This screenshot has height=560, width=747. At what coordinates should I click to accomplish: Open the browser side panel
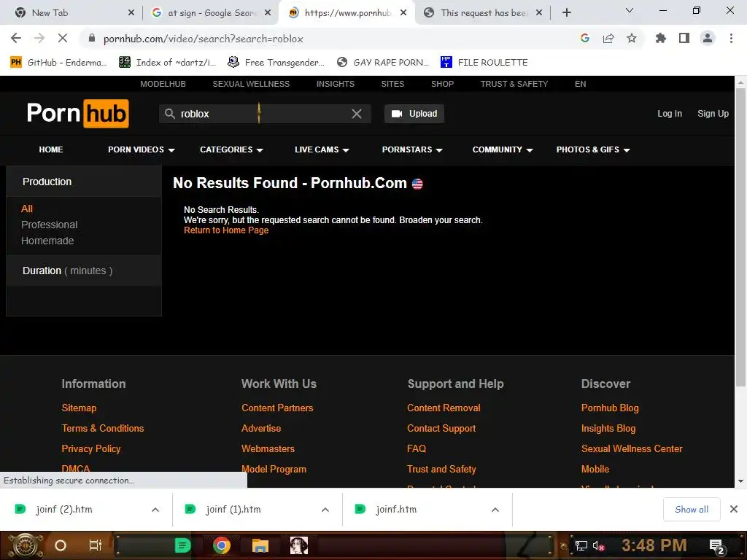click(684, 38)
